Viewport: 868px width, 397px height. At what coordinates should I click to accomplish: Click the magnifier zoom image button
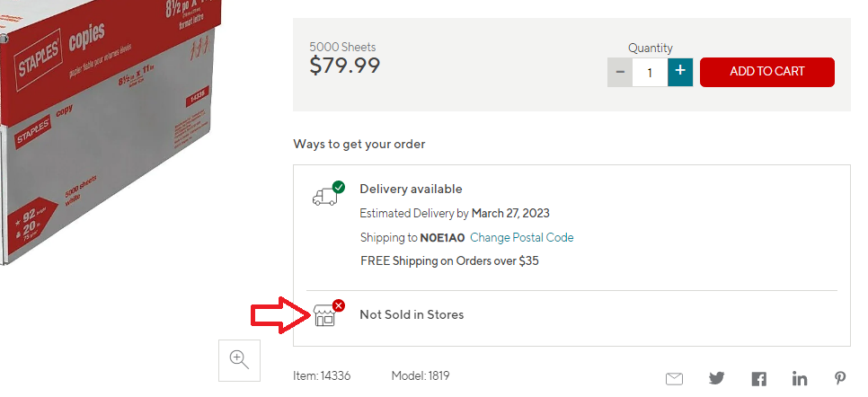coord(239,359)
